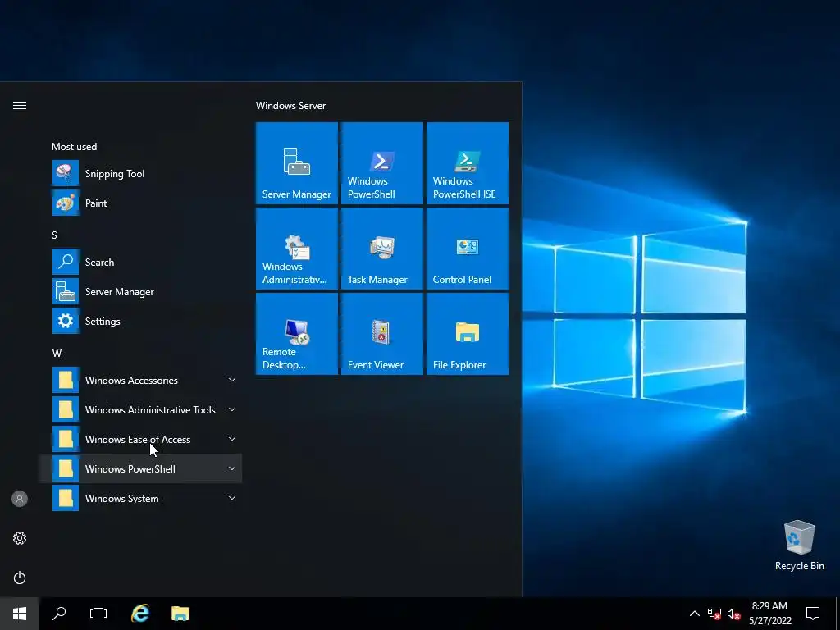Image resolution: width=840 pixels, height=630 pixels.
Task: Click the Windows Accessories folder label
Action: point(131,381)
